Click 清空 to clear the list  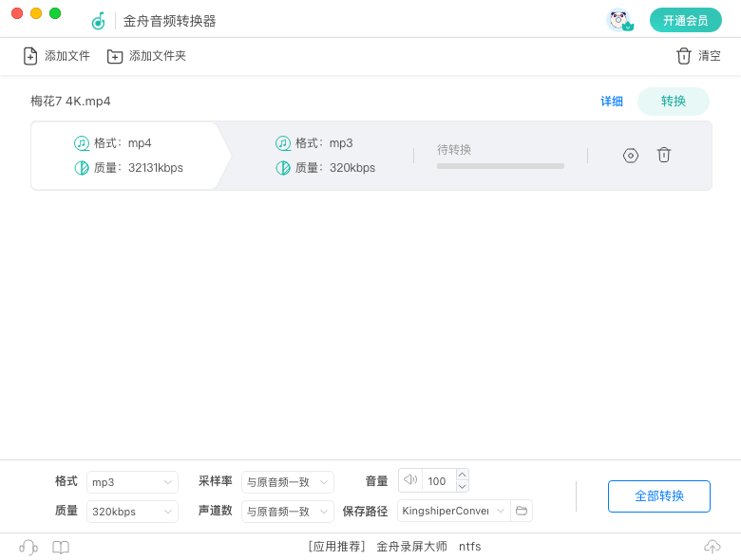coord(710,56)
